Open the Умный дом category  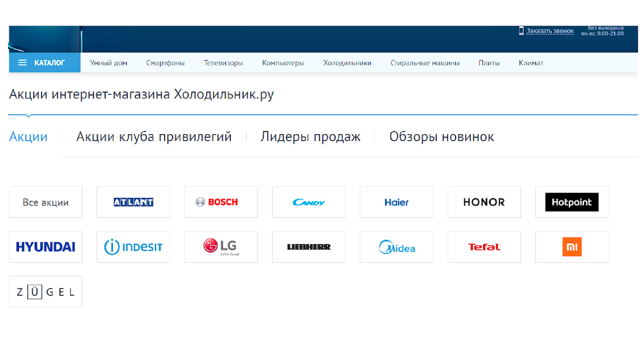coord(109,63)
